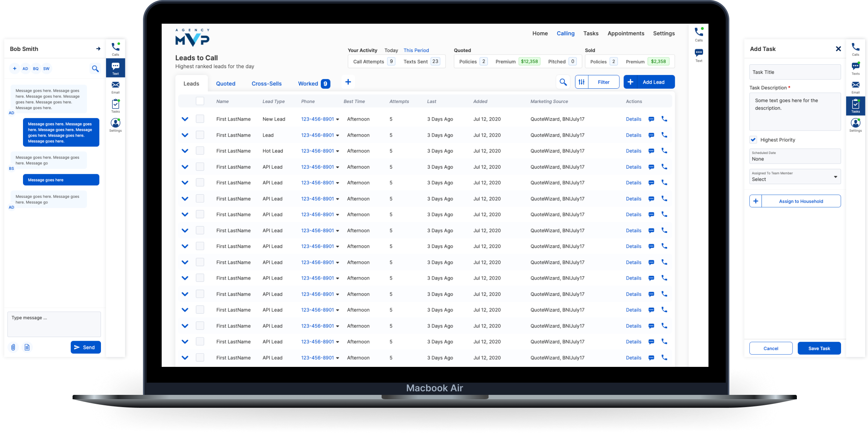Open the phone number dropdown for the New Lead
Image resolution: width=868 pixels, height=448 pixels.
point(337,119)
